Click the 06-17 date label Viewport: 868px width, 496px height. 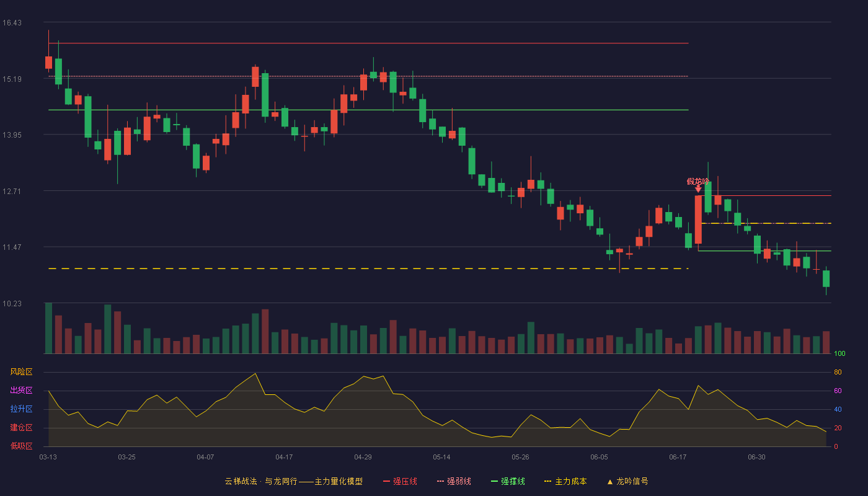(678, 457)
